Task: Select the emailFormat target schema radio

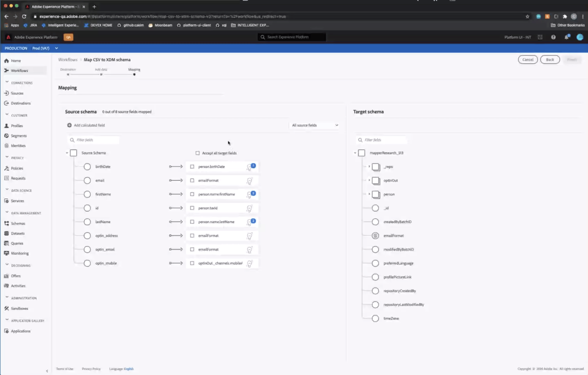Action: point(375,236)
